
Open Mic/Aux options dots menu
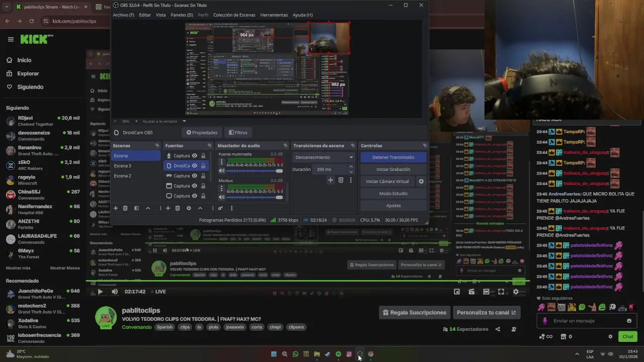(221, 189)
